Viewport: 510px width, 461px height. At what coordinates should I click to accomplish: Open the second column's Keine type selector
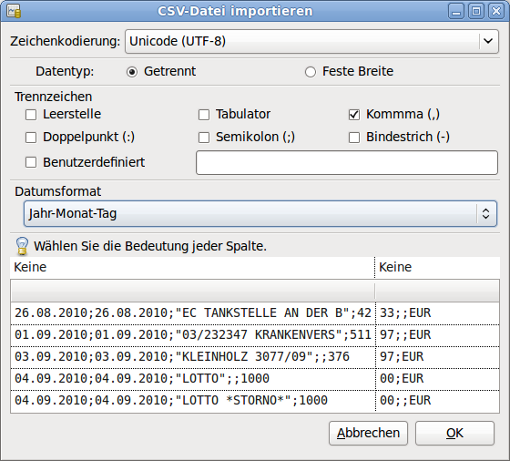(437, 267)
